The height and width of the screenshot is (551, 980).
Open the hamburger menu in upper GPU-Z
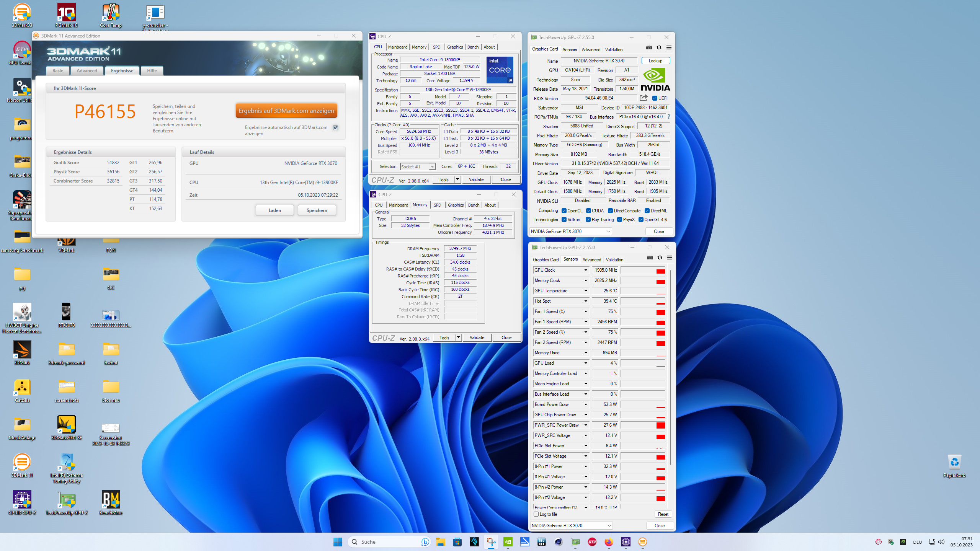click(669, 47)
